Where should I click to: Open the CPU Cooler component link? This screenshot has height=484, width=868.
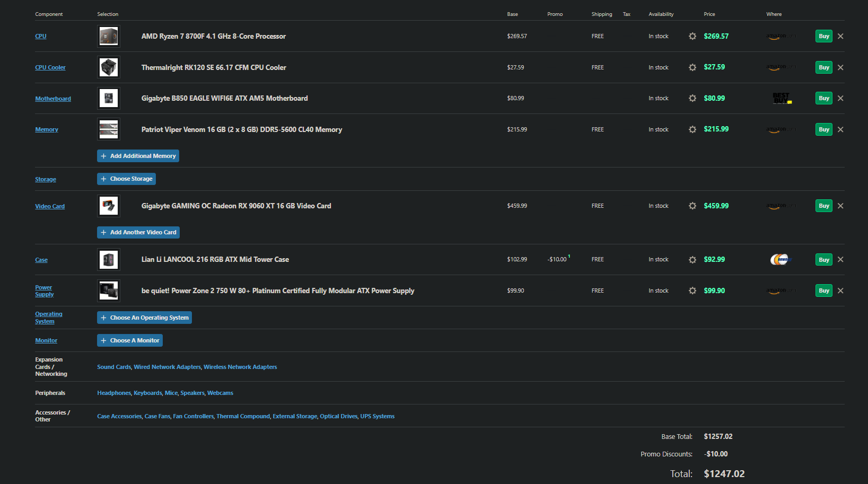[x=50, y=67]
